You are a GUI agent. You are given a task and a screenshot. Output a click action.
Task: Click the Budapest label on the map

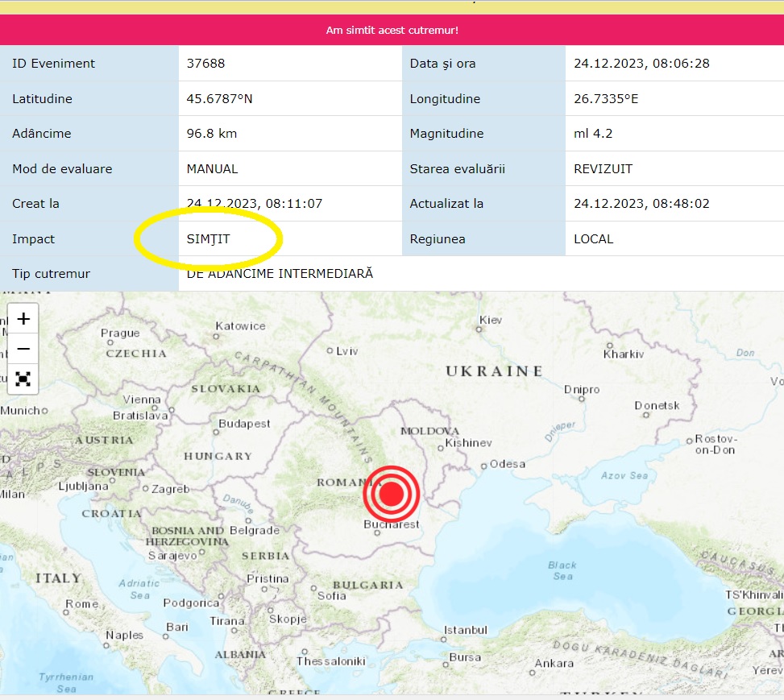[245, 424]
